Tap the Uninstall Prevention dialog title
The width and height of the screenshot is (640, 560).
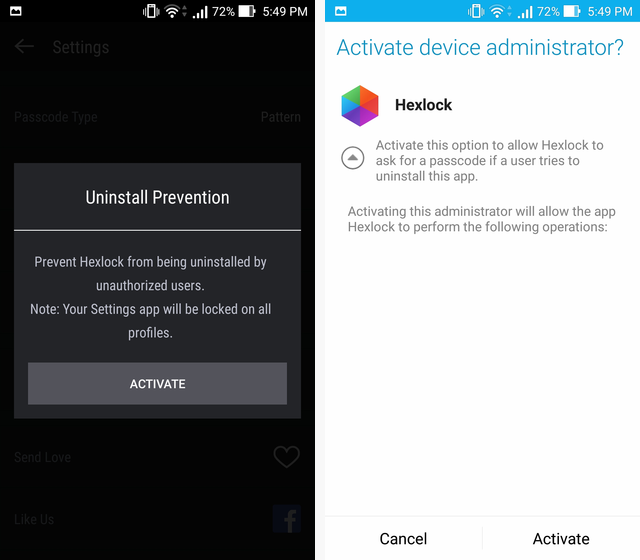coord(158,198)
